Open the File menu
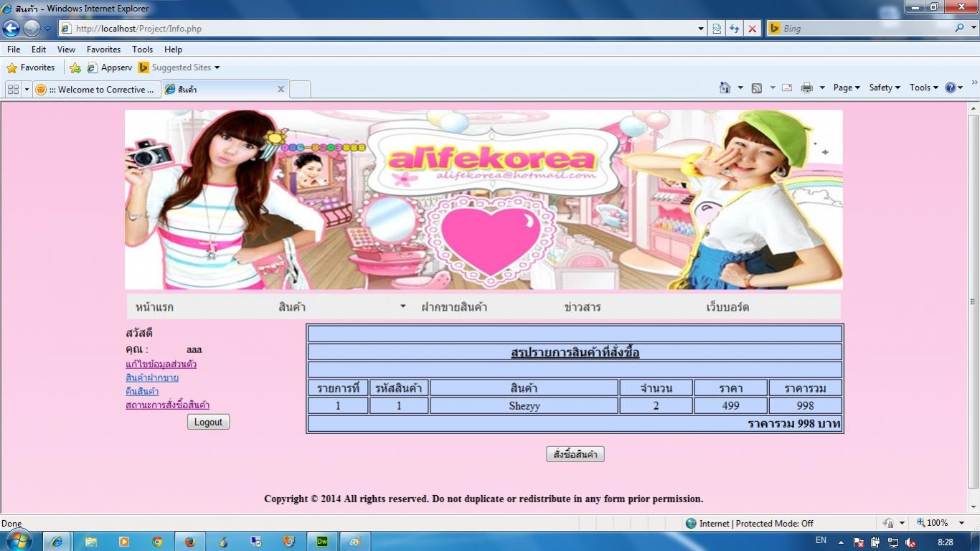980x551 pixels. tap(14, 50)
